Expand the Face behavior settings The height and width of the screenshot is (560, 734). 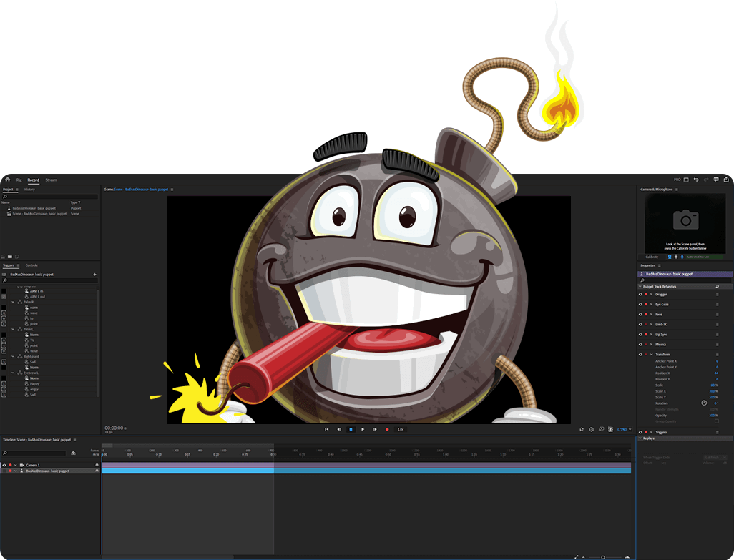point(651,314)
